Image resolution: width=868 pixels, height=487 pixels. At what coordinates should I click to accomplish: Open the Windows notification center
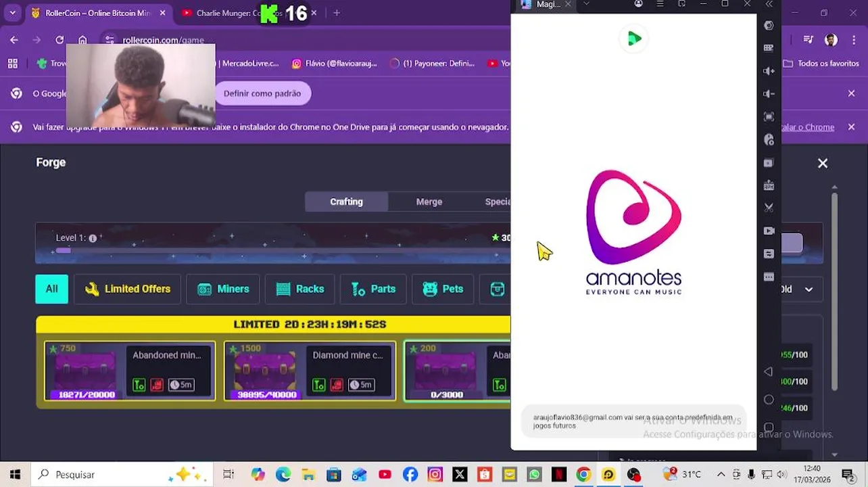click(848, 475)
